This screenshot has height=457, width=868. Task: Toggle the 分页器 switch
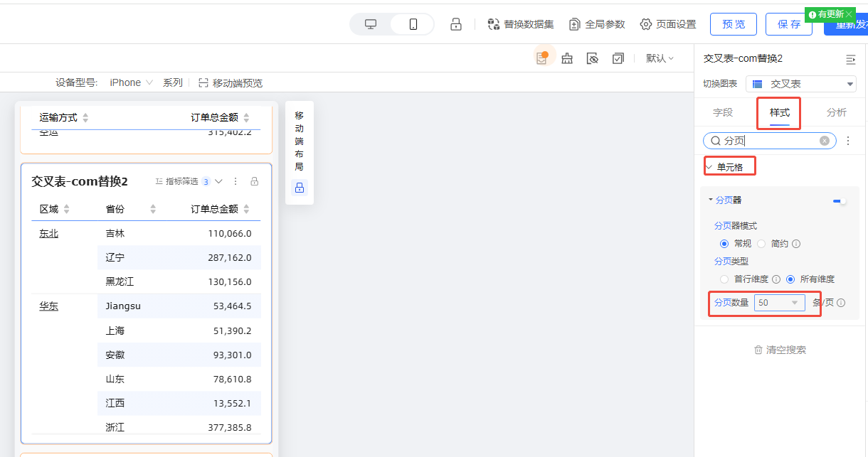click(x=840, y=201)
